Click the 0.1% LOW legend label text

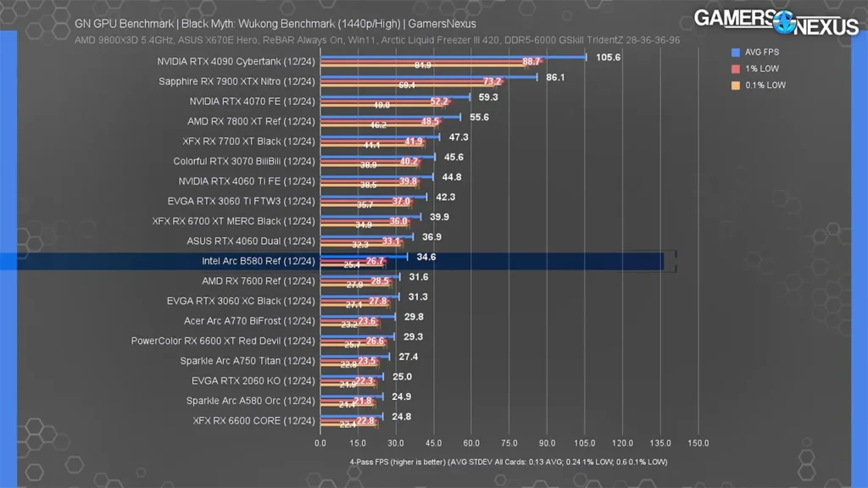coord(765,86)
